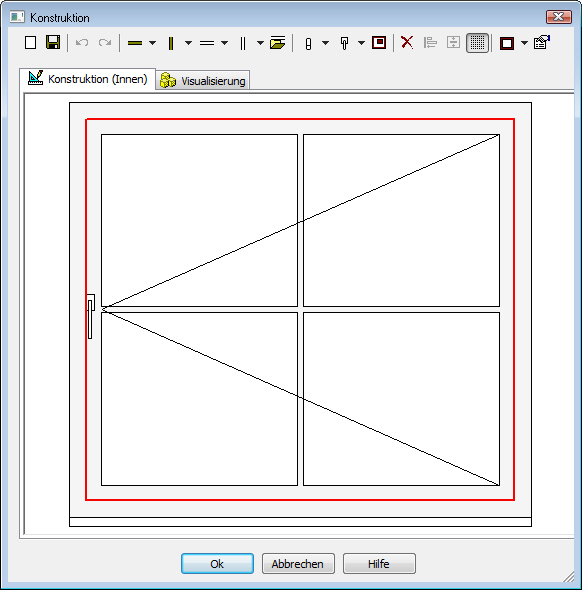Screen dimensions: 582x590
Task: Click the red delete X icon
Action: coord(407,43)
